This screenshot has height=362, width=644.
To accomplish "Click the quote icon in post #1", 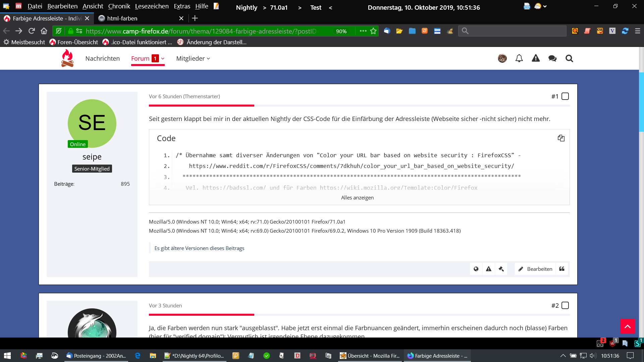I will [x=562, y=269].
